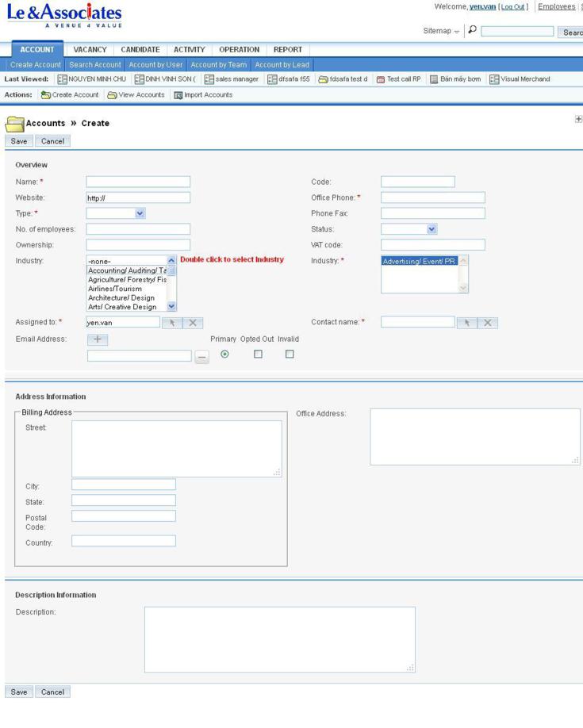Image resolution: width=583 pixels, height=728 pixels.
Task: Open Test call RP last viewed item
Action: (398, 79)
